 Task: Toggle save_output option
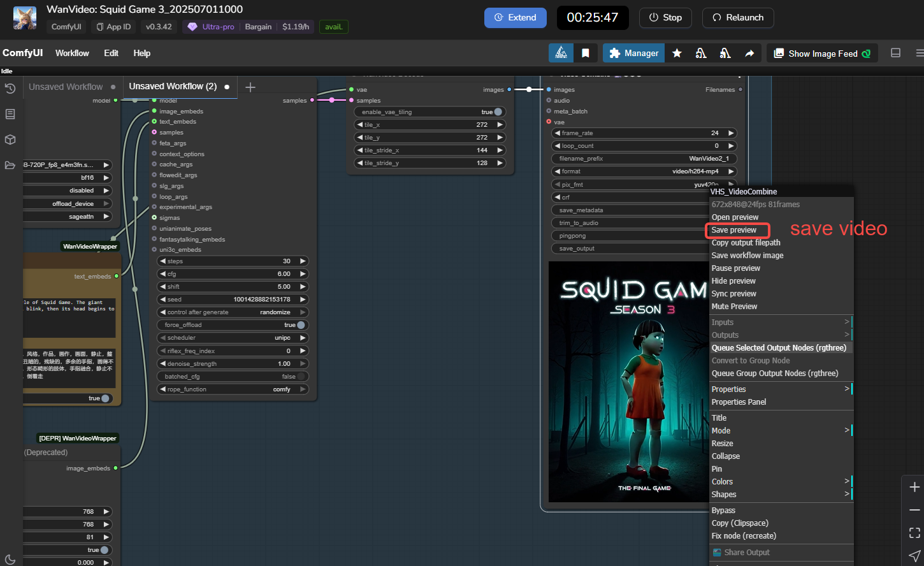point(630,249)
